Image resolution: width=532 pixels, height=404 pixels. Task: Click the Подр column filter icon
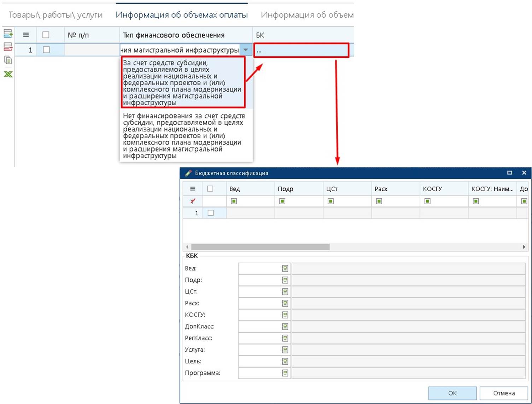(x=282, y=201)
